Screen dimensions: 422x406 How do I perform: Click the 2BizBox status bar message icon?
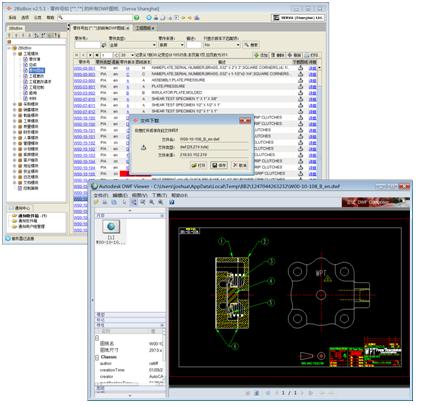[8, 238]
